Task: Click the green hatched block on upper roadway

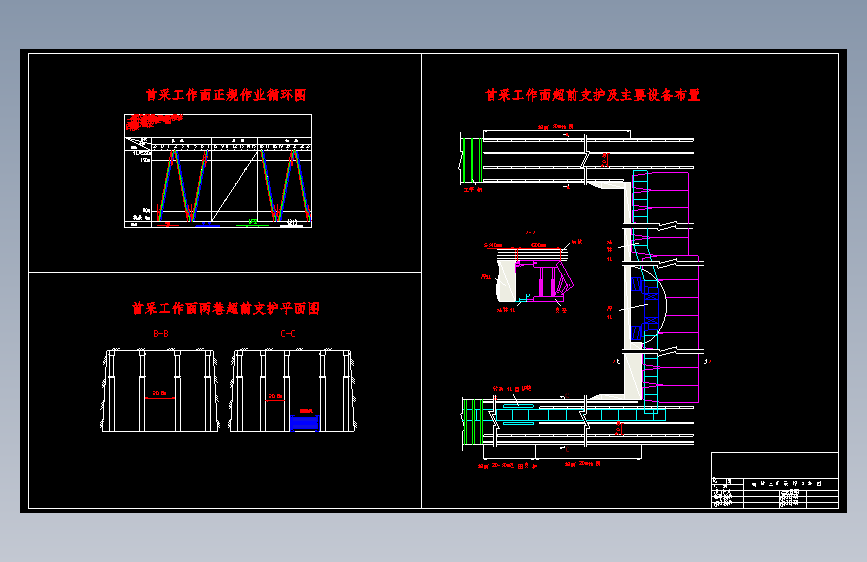Action: tap(472, 160)
